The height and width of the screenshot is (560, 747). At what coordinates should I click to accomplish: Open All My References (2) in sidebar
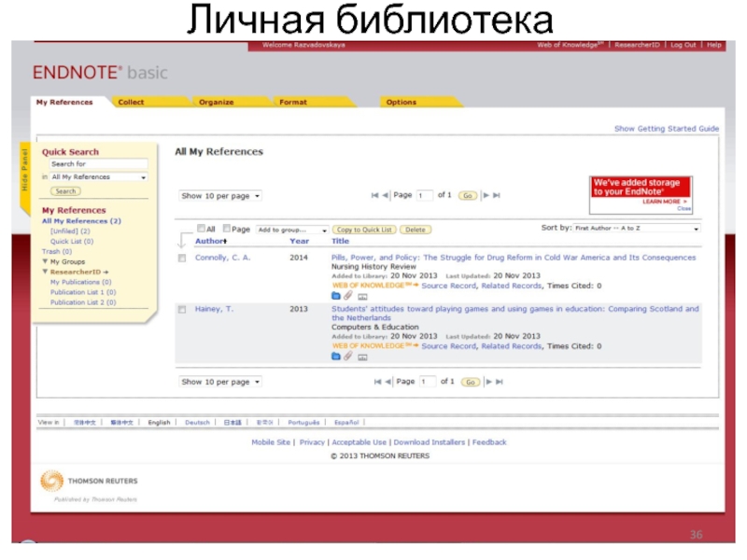[81, 221]
